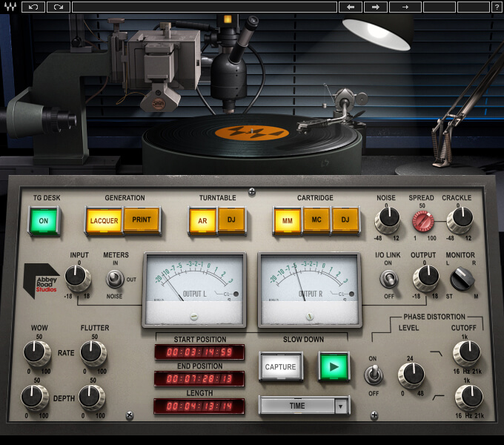Viewport: 504px width, 445px height.
Task: Open the TIME dropdown arrow
Action: pos(341,406)
